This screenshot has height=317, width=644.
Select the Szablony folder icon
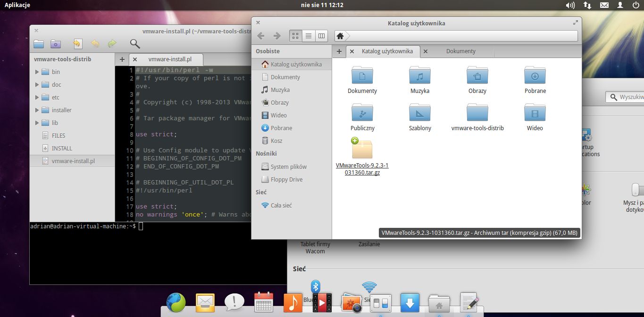click(420, 112)
